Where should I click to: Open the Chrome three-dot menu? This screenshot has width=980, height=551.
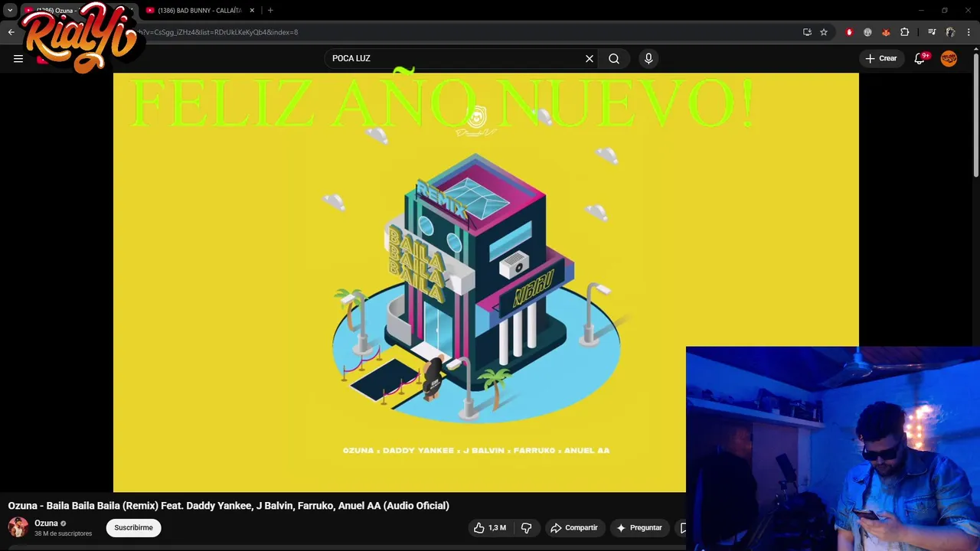pyautogui.click(x=969, y=32)
